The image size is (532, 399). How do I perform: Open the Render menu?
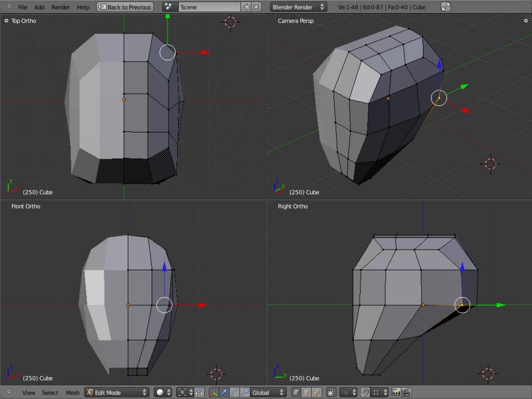61,7
